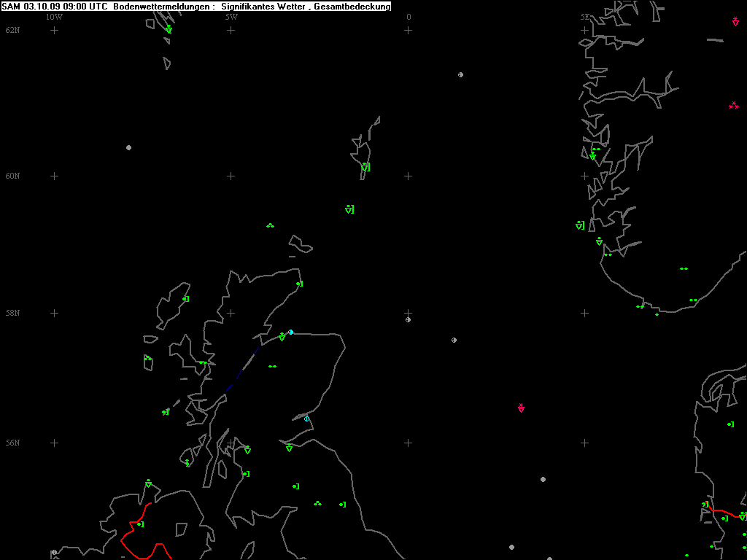
Task: Click the grid cross at 60N and 0 longitude
Action: [408, 176]
